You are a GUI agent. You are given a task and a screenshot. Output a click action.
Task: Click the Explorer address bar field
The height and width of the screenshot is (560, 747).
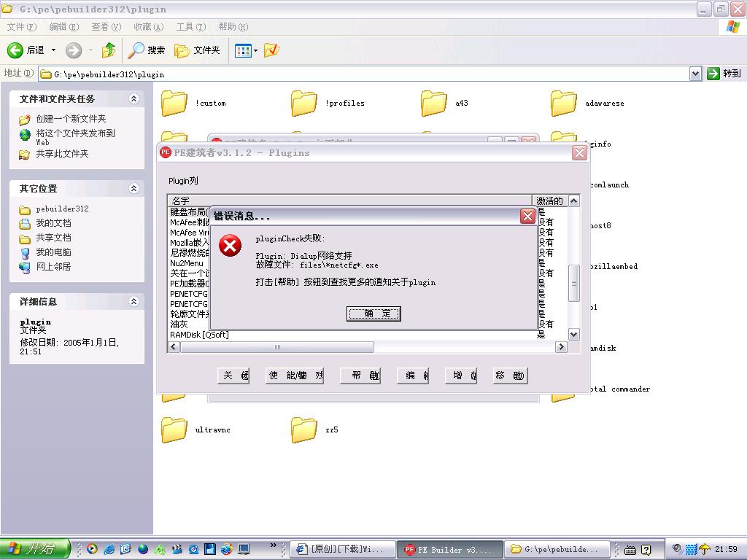pos(365,74)
